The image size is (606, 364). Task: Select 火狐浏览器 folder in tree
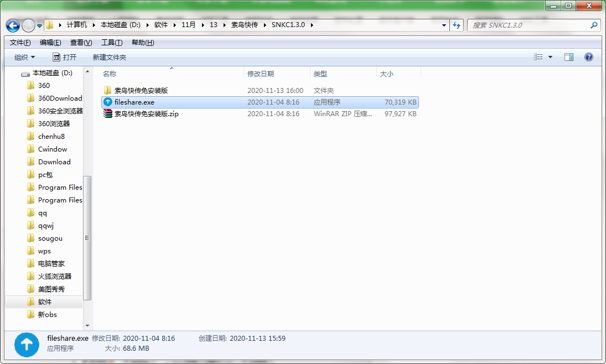[55, 277]
